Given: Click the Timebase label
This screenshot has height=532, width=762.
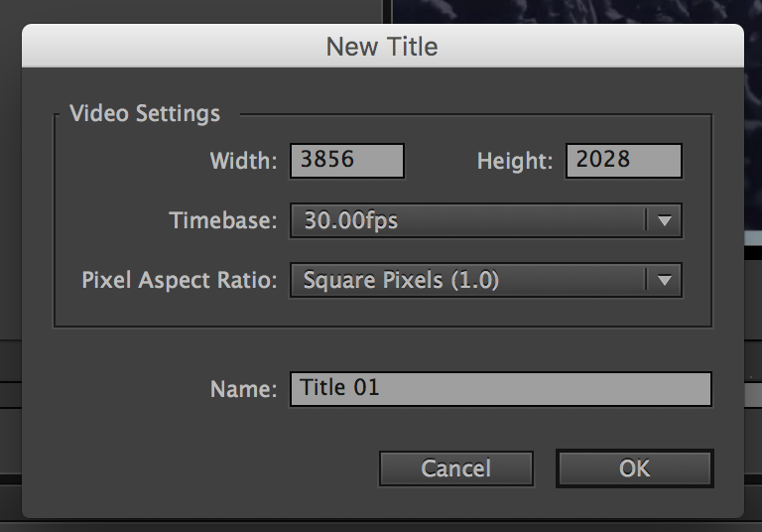Looking at the screenshot, I should pos(223,220).
